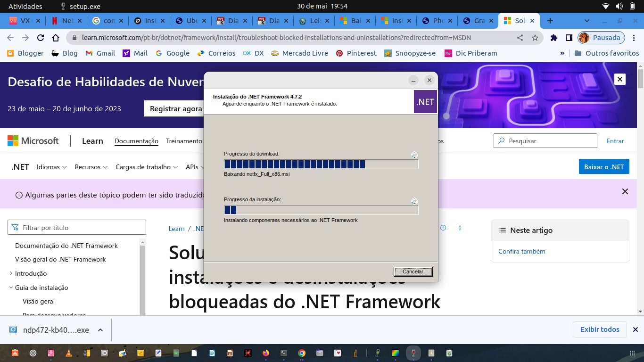Switch to the Pho tab
644x362 pixels.
(x=438, y=21)
